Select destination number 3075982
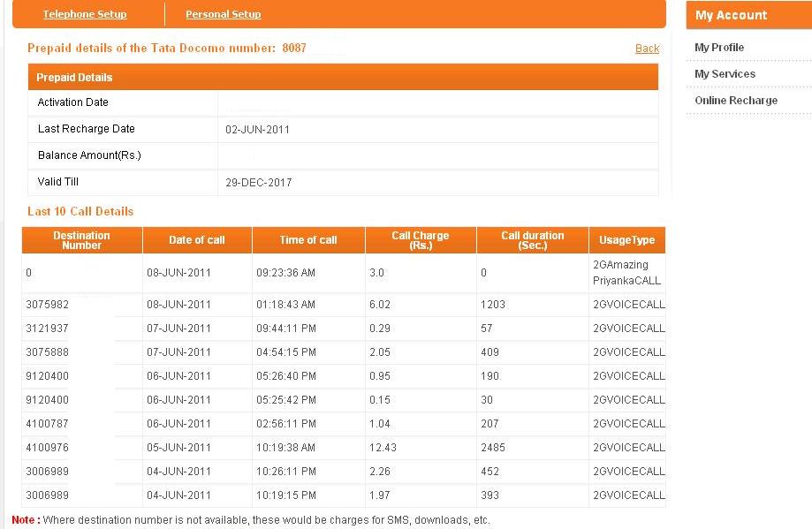The image size is (812, 529). [47, 305]
